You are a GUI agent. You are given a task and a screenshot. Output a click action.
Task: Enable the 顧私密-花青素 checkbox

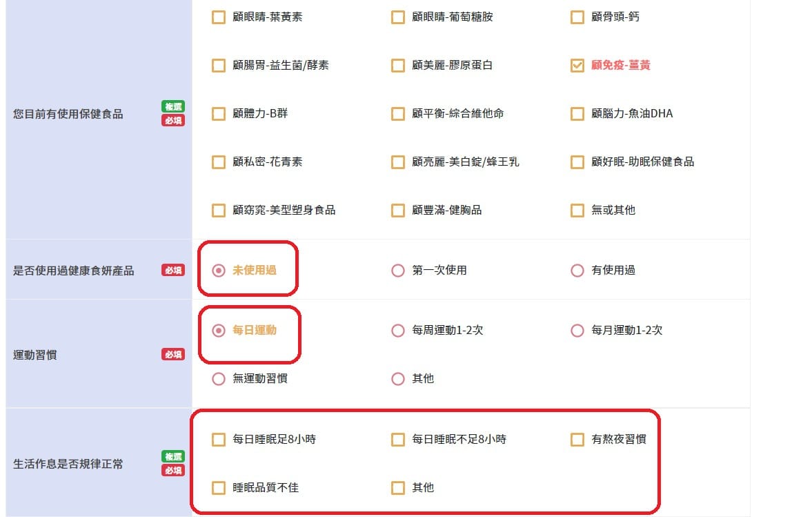tap(219, 162)
